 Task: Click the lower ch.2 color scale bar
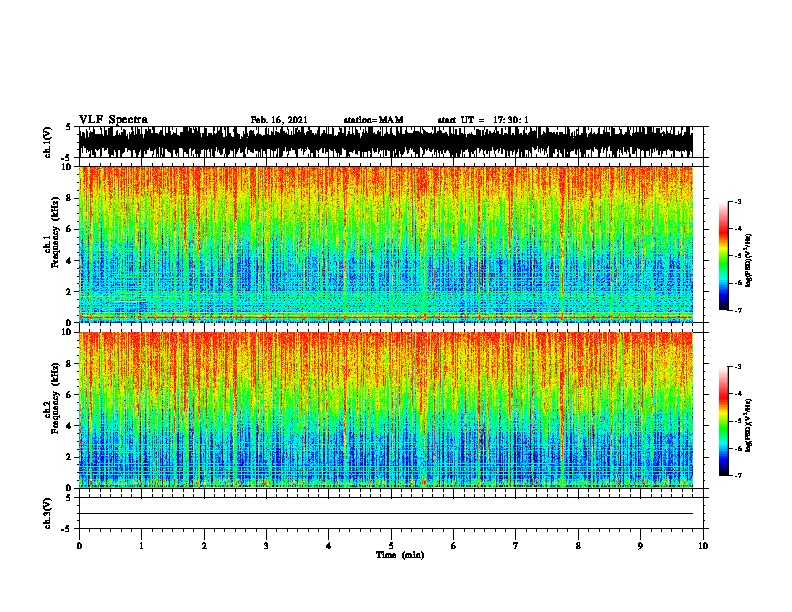point(724,421)
